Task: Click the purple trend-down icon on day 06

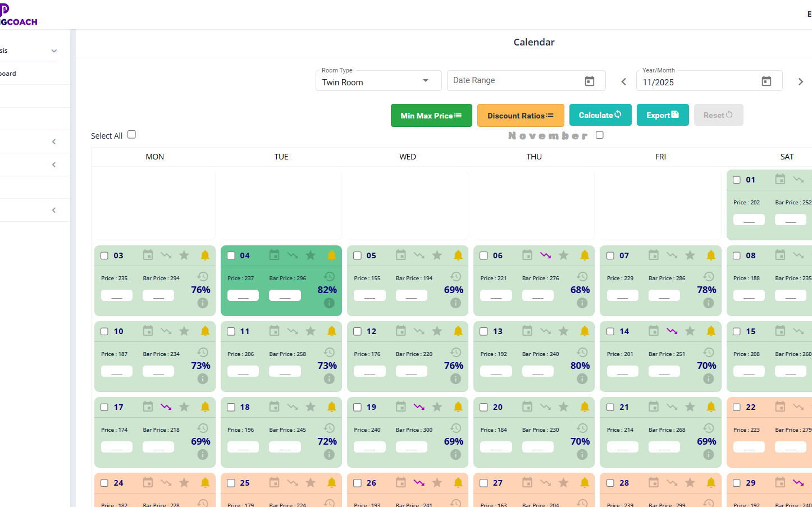Action: click(545, 255)
